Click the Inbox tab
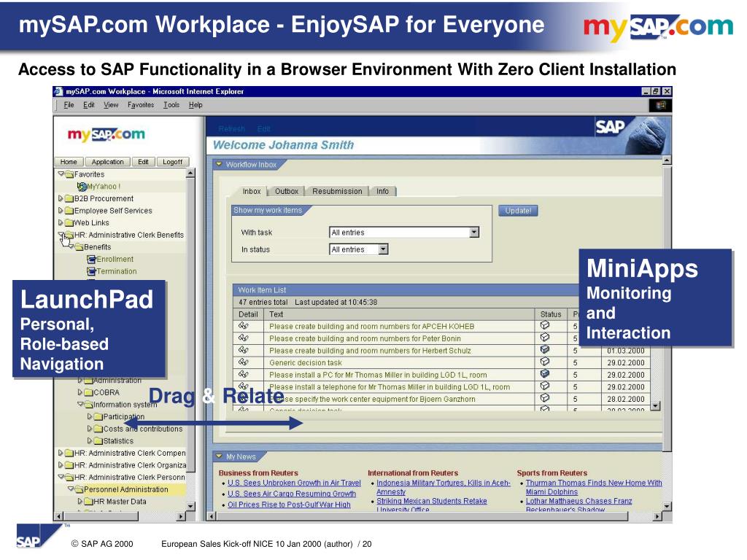747x560 pixels. point(252,192)
